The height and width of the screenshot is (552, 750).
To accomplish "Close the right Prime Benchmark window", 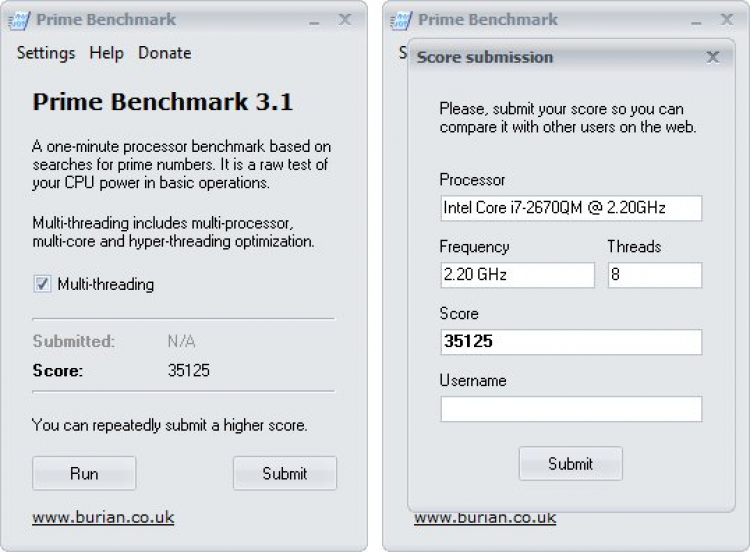I will [x=727, y=19].
